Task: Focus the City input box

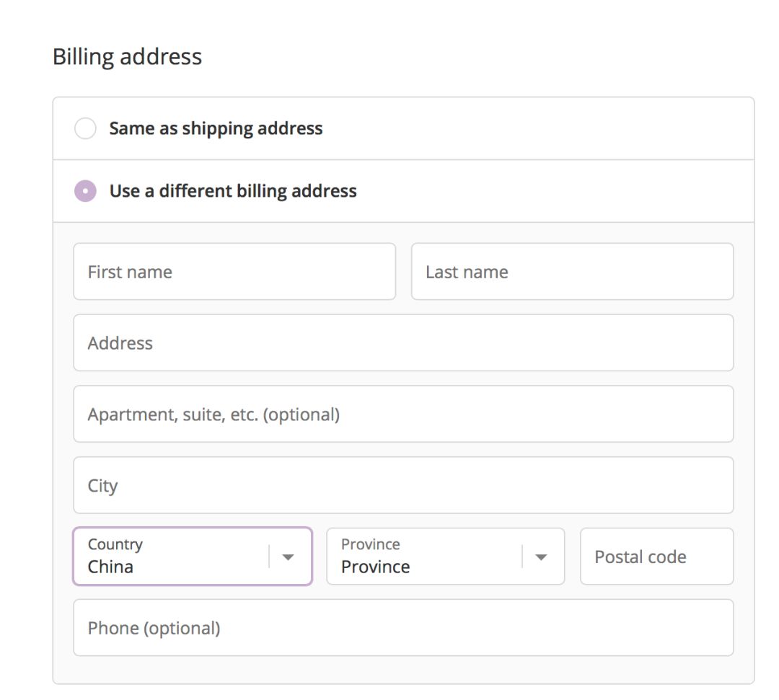Action: pos(403,485)
